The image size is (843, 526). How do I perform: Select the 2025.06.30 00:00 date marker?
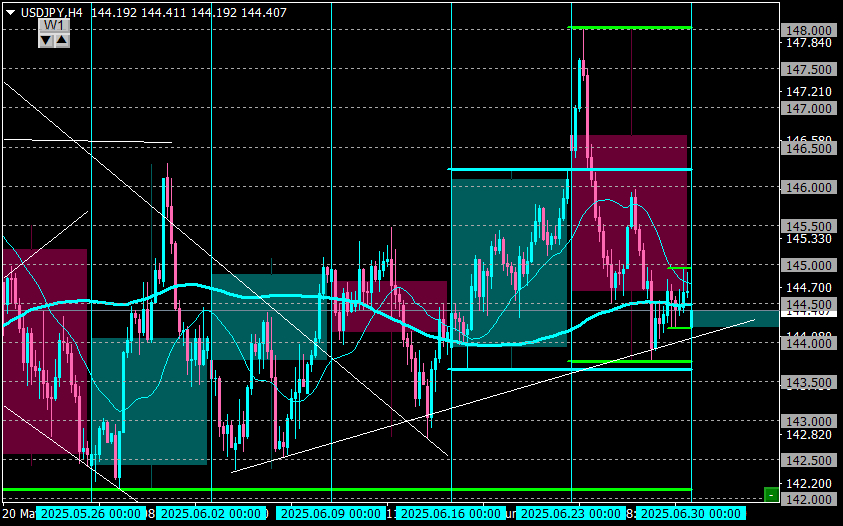click(x=691, y=514)
